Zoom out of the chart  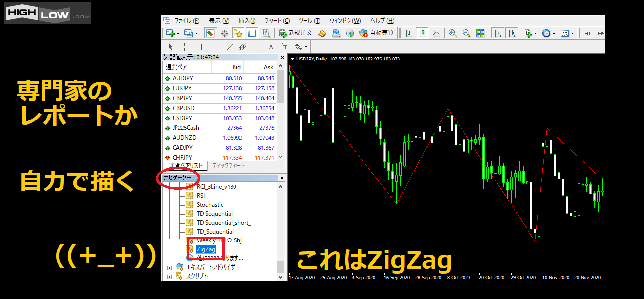(x=466, y=33)
